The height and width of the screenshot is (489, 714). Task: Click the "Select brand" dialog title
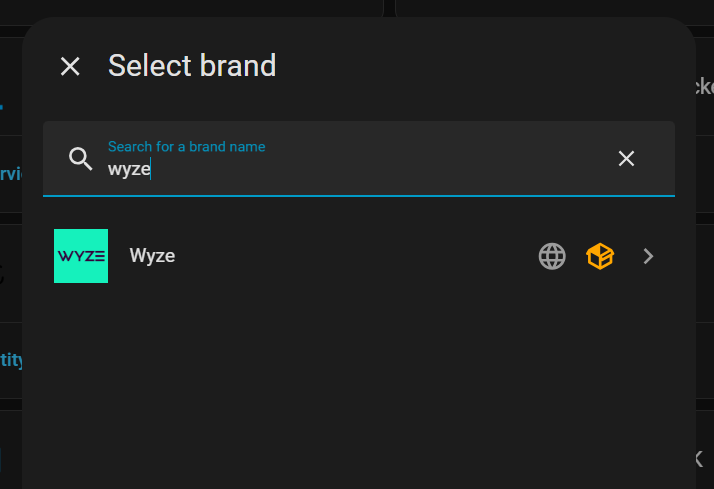point(192,66)
